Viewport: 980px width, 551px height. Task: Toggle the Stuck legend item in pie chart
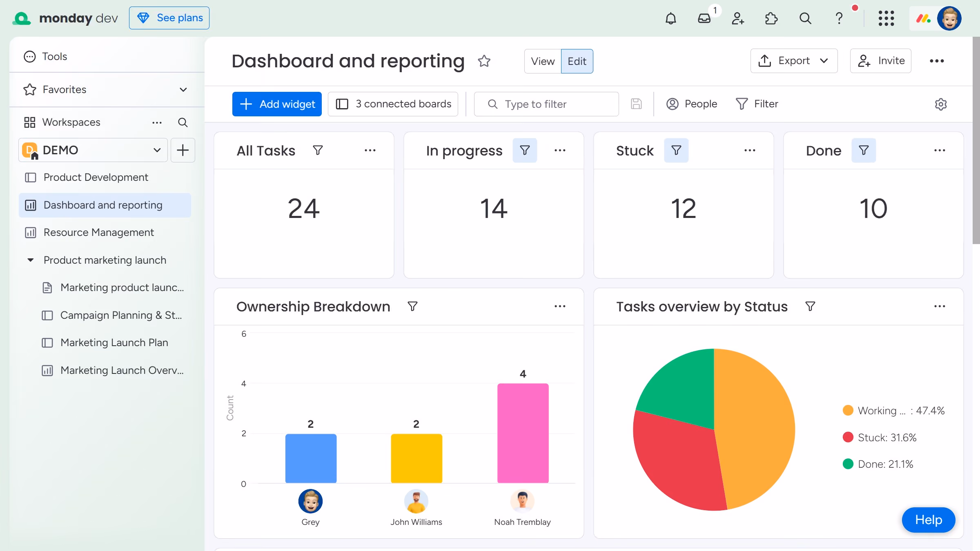(880, 438)
